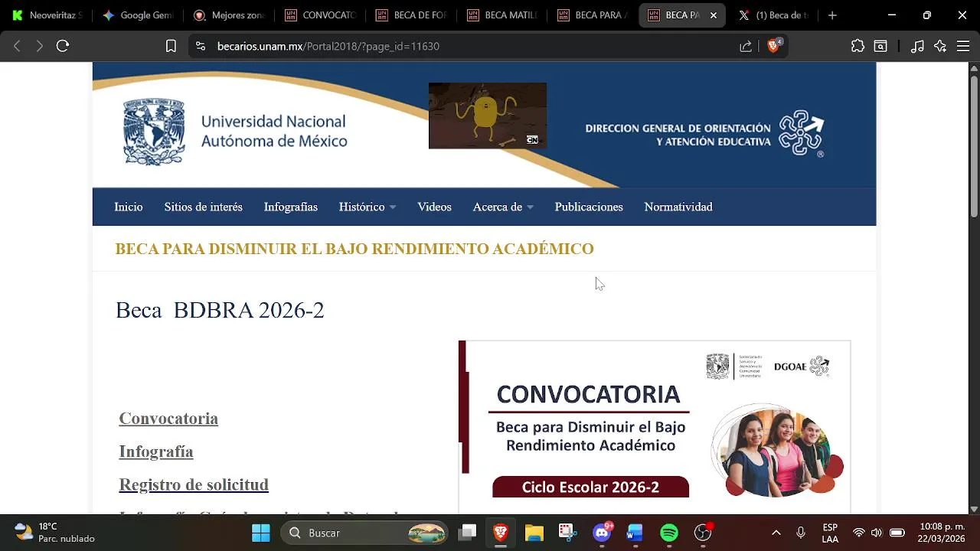This screenshot has height=551, width=980.
Task: Go back using the browser back arrow
Action: click(x=17, y=46)
